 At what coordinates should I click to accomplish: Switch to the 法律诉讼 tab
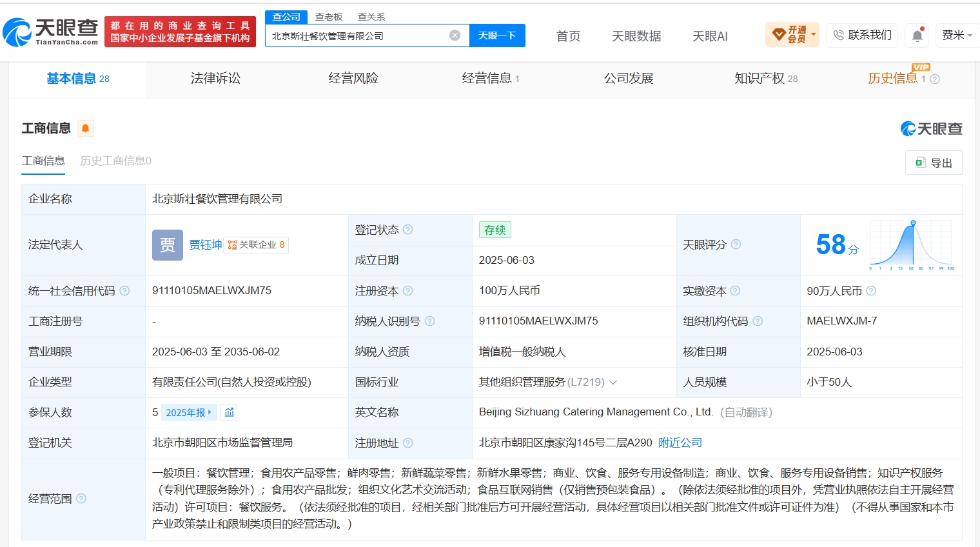tap(215, 79)
